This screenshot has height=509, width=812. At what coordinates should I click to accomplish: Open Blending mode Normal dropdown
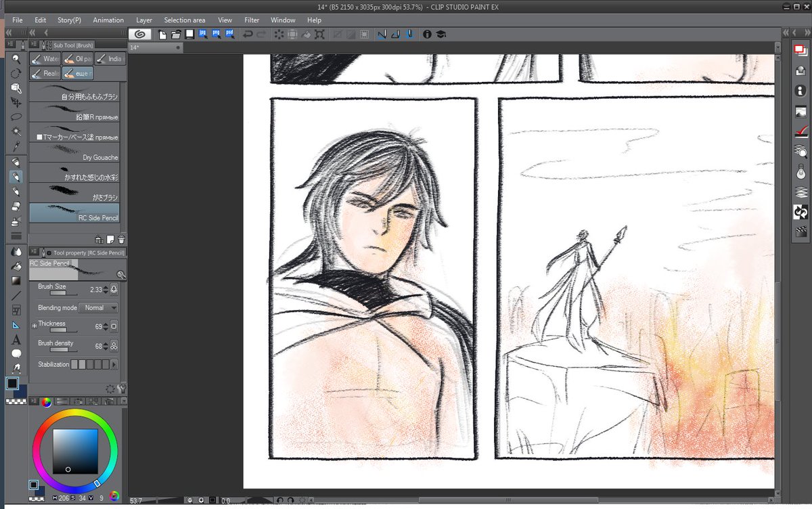pos(98,308)
